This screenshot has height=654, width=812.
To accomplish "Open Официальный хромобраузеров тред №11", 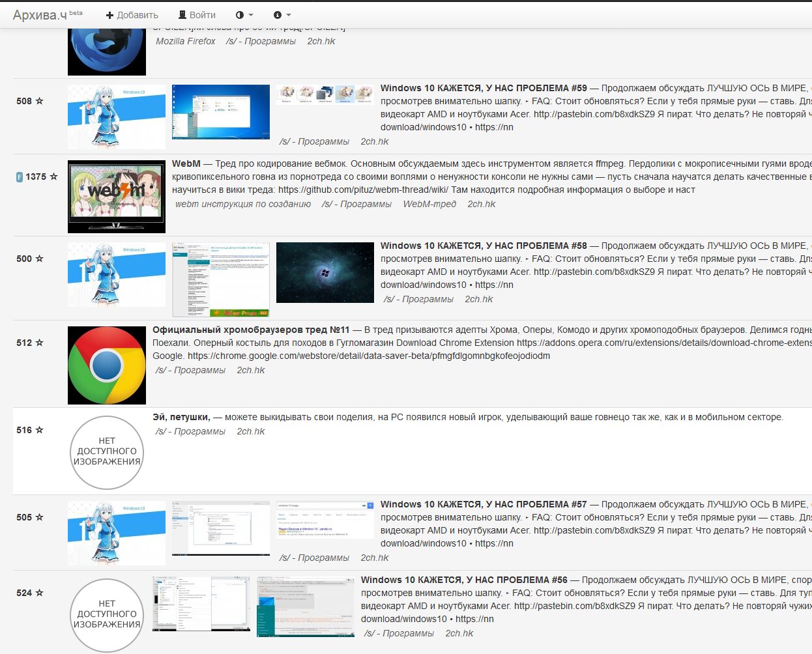I will point(251,330).
